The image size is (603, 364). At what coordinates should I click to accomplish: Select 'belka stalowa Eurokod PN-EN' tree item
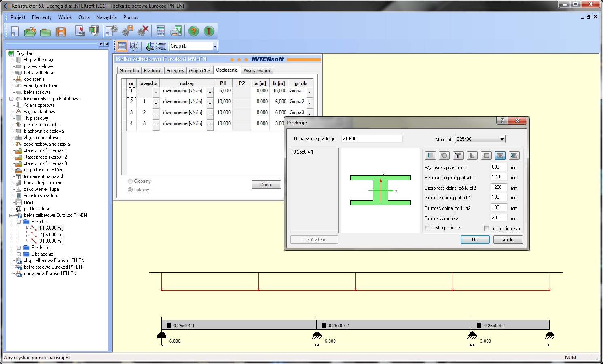[x=53, y=267]
